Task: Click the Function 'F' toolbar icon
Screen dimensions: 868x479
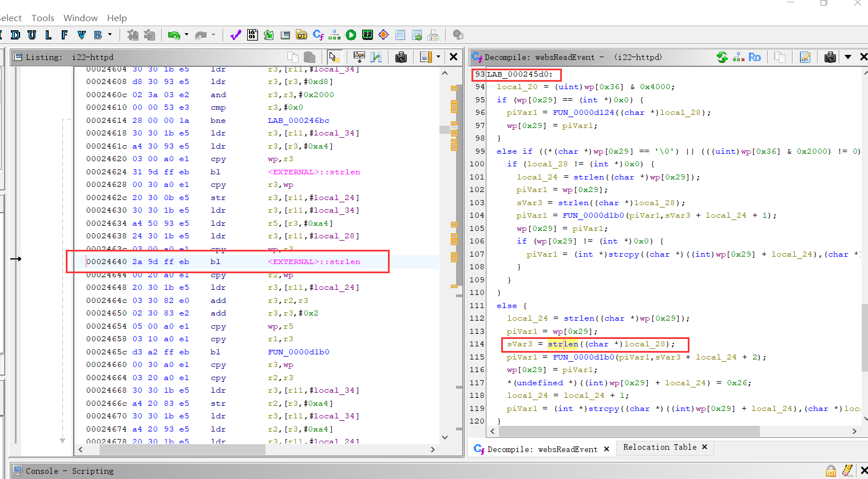Action: pos(65,35)
